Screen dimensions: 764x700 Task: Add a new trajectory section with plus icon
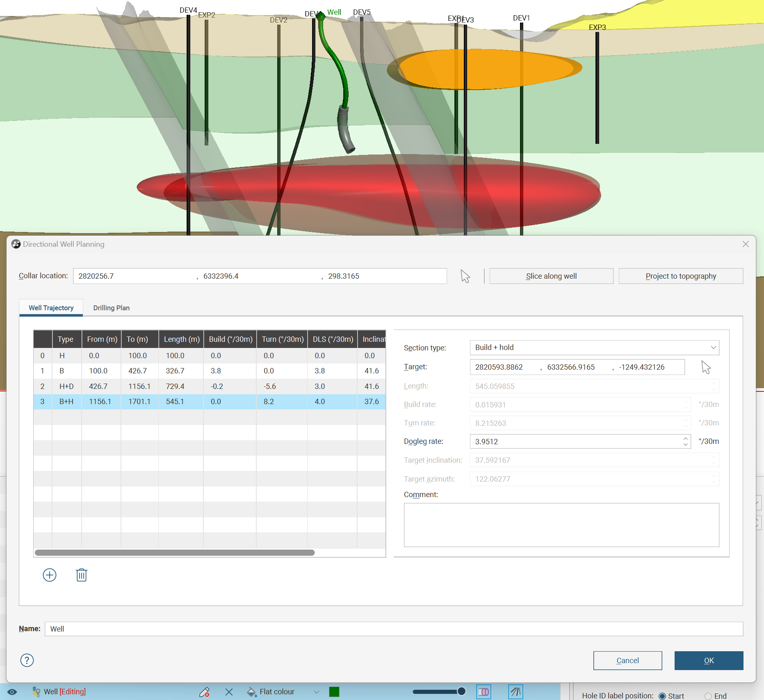(x=50, y=575)
